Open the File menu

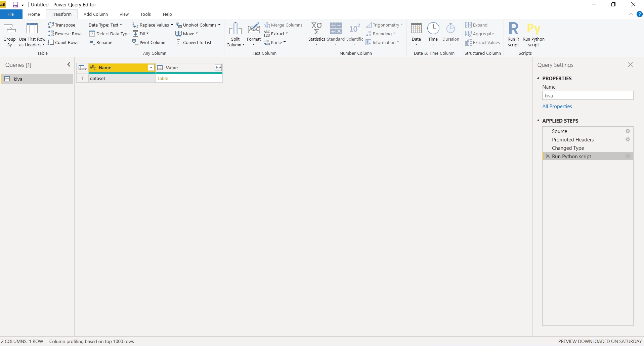point(11,14)
